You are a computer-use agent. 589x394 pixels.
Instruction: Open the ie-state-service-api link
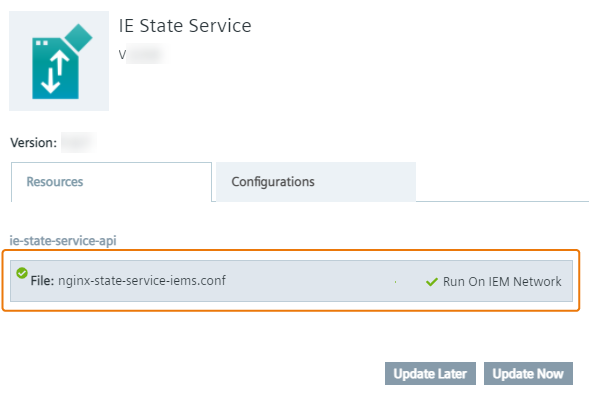63,240
